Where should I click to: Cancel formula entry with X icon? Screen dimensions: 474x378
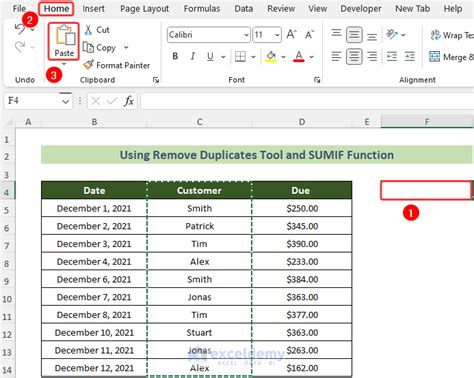[x=96, y=101]
